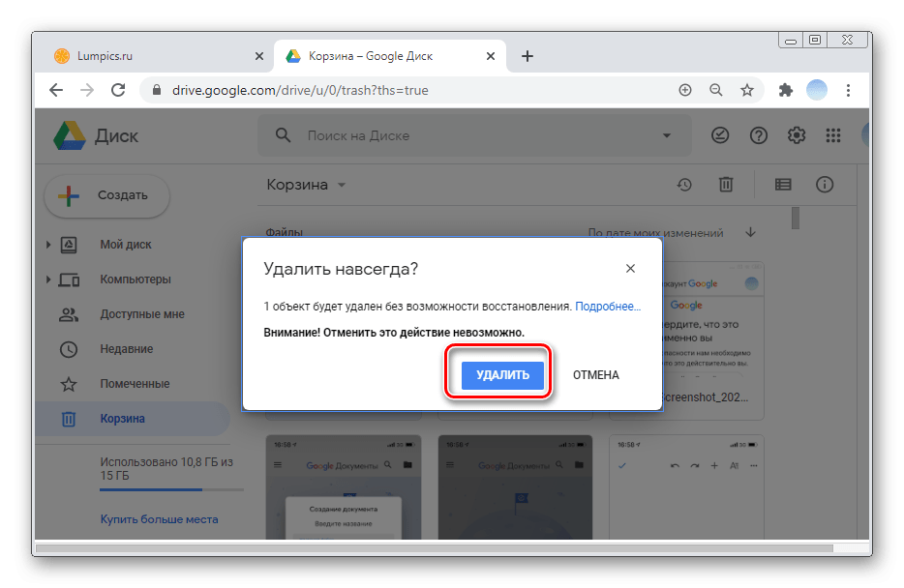The width and height of the screenshot is (904, 588).
Task: Minimize the browser window
Action: (791, 40)
